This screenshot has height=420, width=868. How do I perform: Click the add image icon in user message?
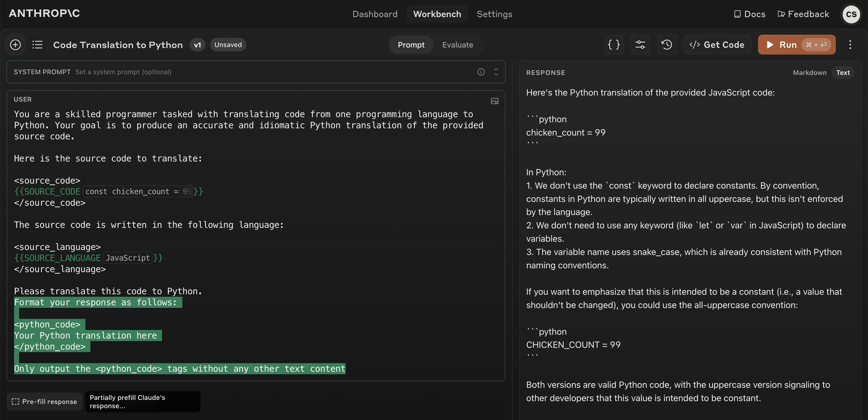(x=494, y=101)
